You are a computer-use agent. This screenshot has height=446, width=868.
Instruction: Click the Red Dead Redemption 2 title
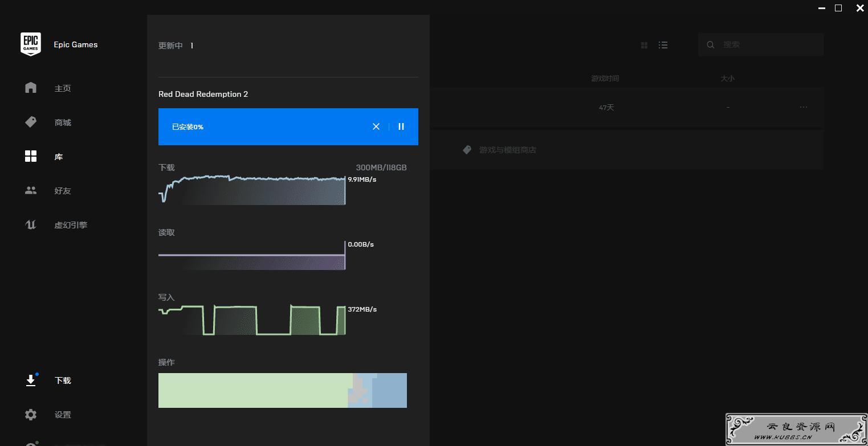point(203,94)
